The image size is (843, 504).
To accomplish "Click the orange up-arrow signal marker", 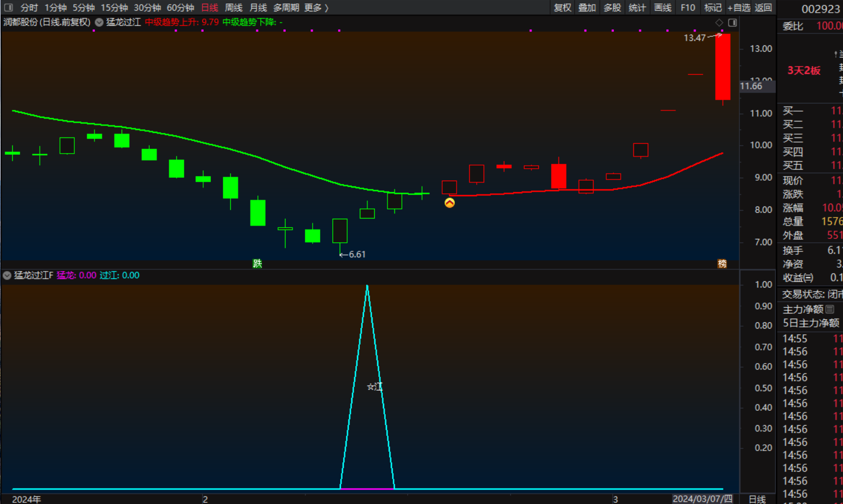I will [x=450, y=203].
